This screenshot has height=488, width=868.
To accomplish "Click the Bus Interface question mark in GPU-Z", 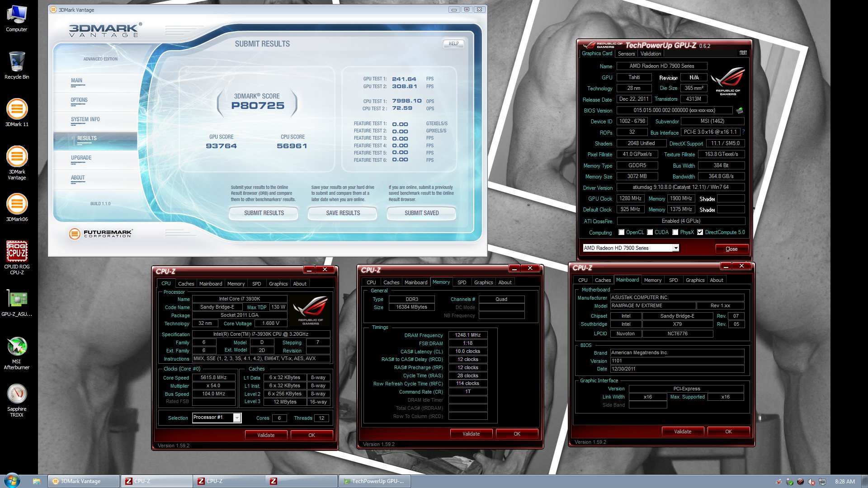I will tap(743, 132).
